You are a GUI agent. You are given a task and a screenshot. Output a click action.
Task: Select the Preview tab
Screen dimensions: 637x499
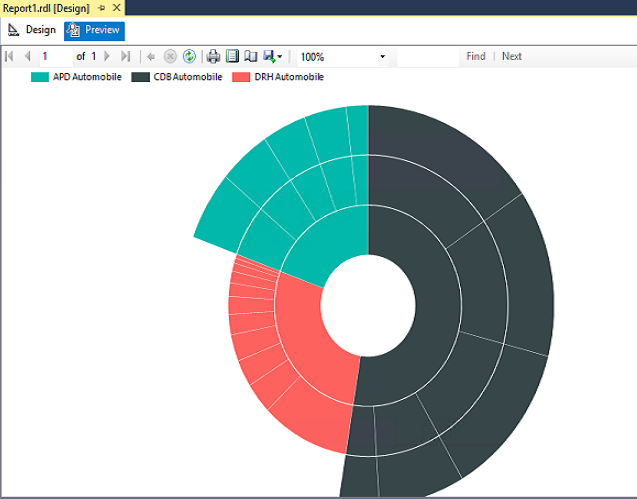pos(93,30)
